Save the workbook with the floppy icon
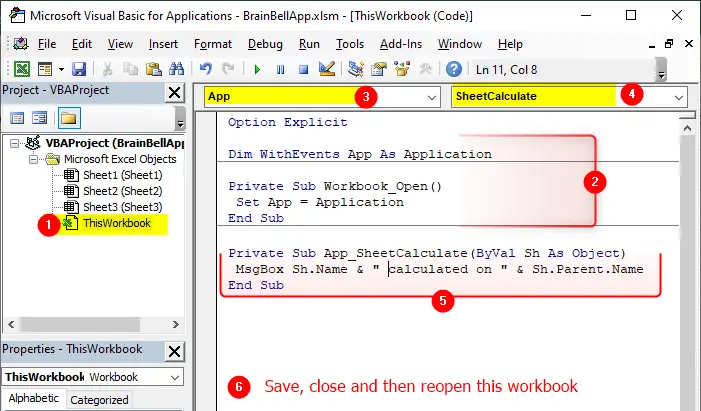The image size is (701, 411). 79,69
